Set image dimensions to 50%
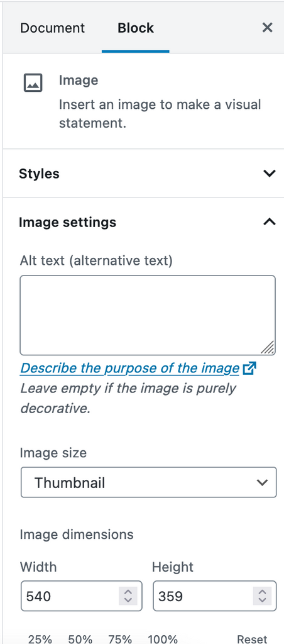 [x=80, y=639]
